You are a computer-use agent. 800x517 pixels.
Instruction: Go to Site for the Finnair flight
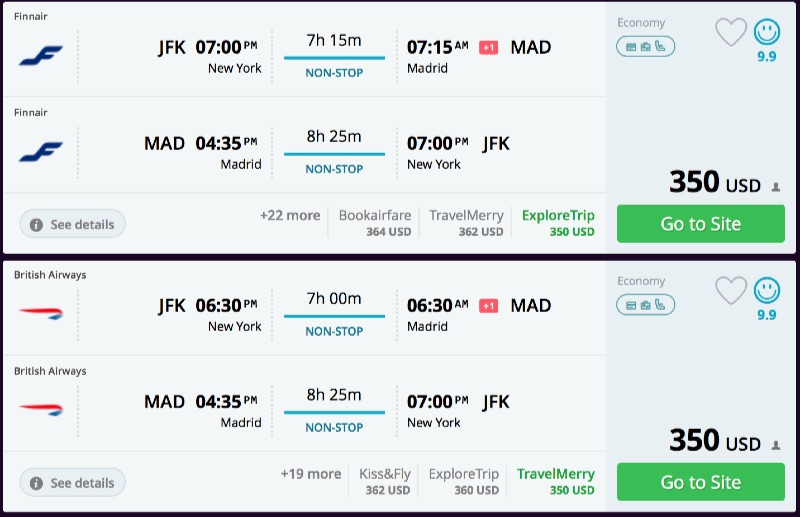pyautogui.click(x=699, y=224)
